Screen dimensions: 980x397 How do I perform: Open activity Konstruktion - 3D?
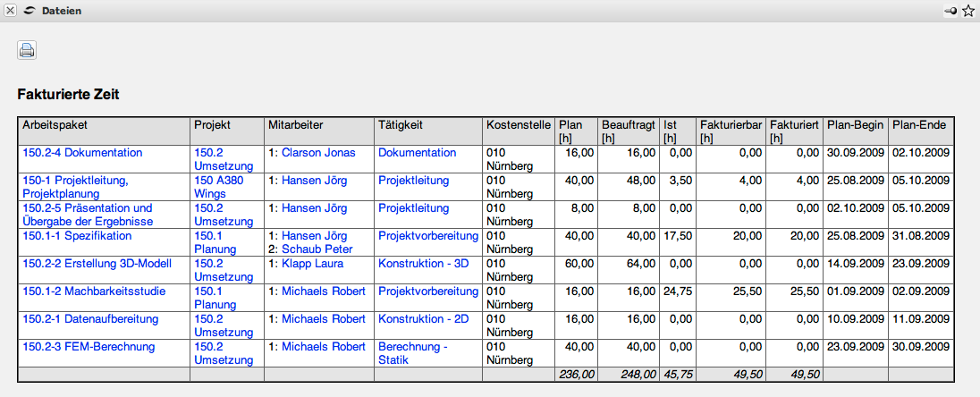(x=423, y=264)
